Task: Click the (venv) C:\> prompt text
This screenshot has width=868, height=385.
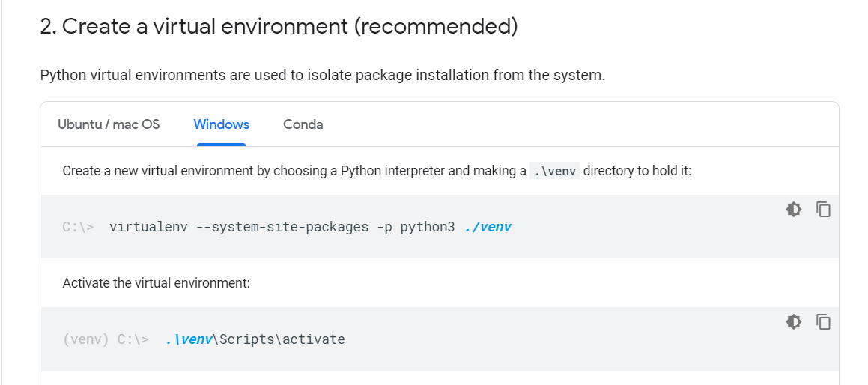Action: (x=106, y=339)
